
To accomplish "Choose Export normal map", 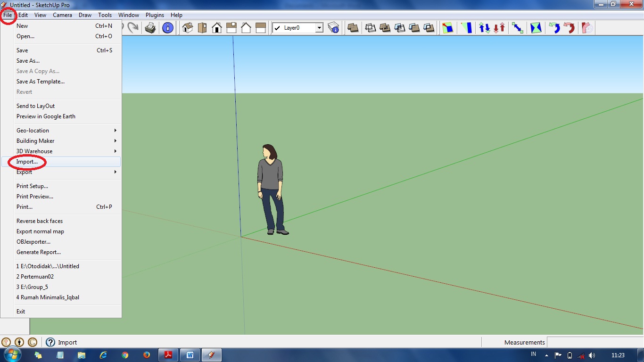I will click(61, 231).
